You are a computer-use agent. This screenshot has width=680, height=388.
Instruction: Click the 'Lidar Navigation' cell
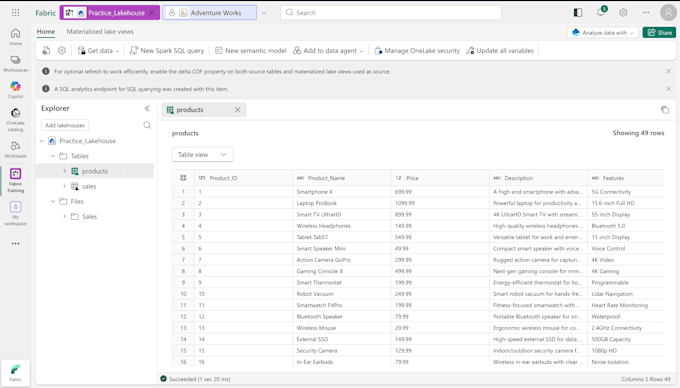[626, 293]
